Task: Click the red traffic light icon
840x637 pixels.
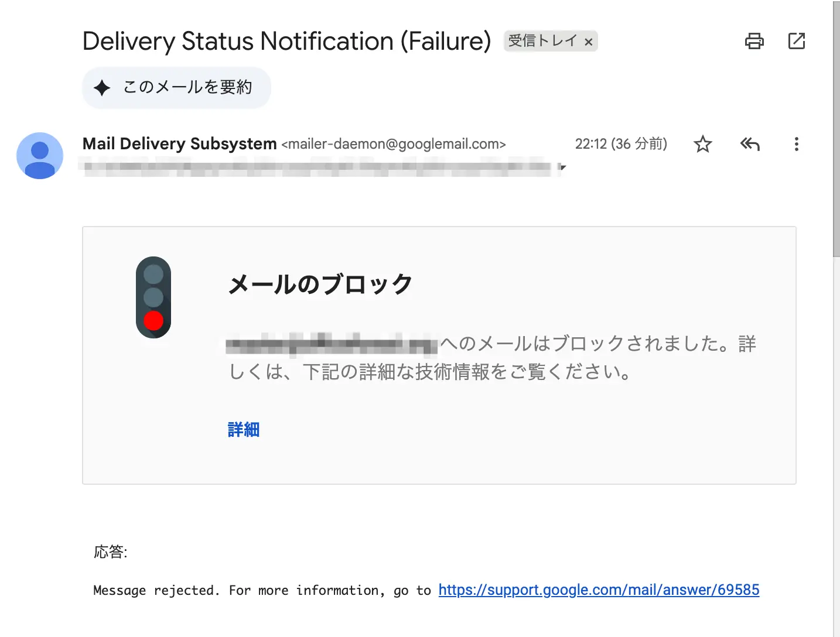Action: tap(153, 297)
